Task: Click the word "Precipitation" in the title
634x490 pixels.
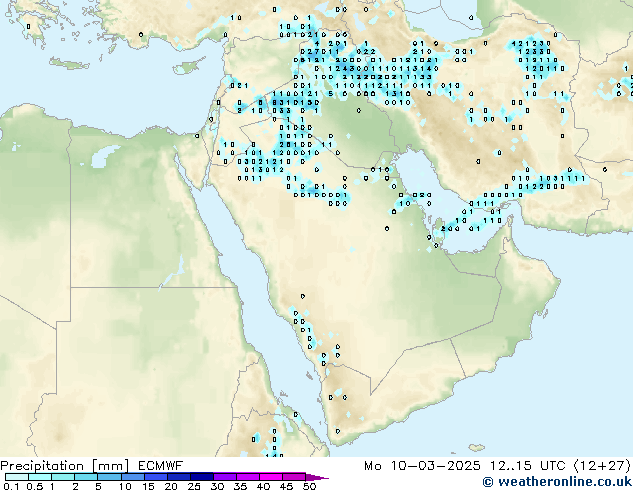Action: click(42, 466)
